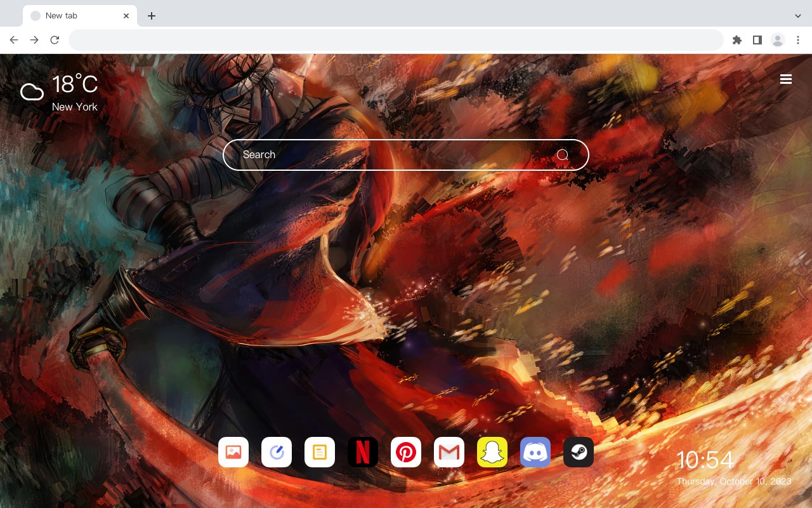The image size is (812, 508).
Task: Click the Thursday, October 10, 2023 date
Action: pos(734,481)
